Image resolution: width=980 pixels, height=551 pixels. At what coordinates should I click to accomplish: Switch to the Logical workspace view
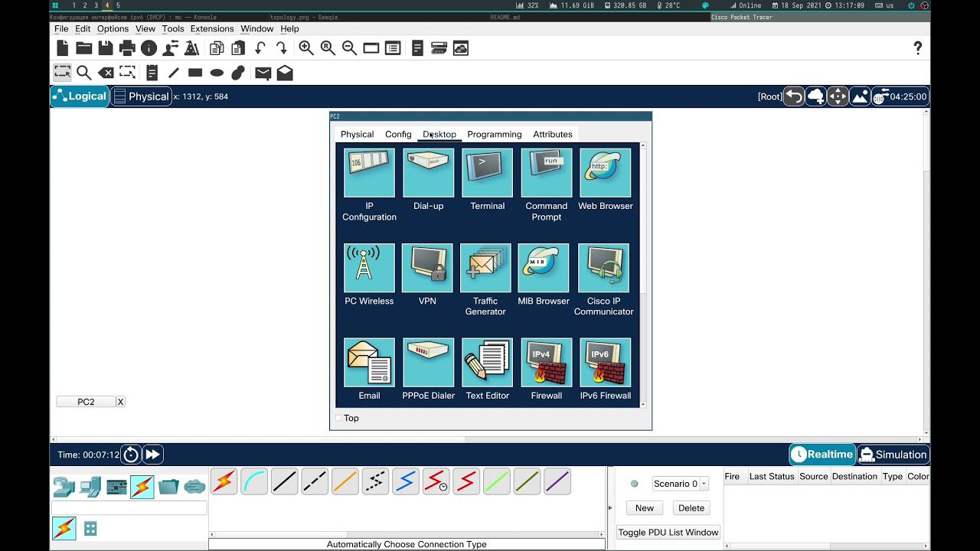[x=80, y=96]
